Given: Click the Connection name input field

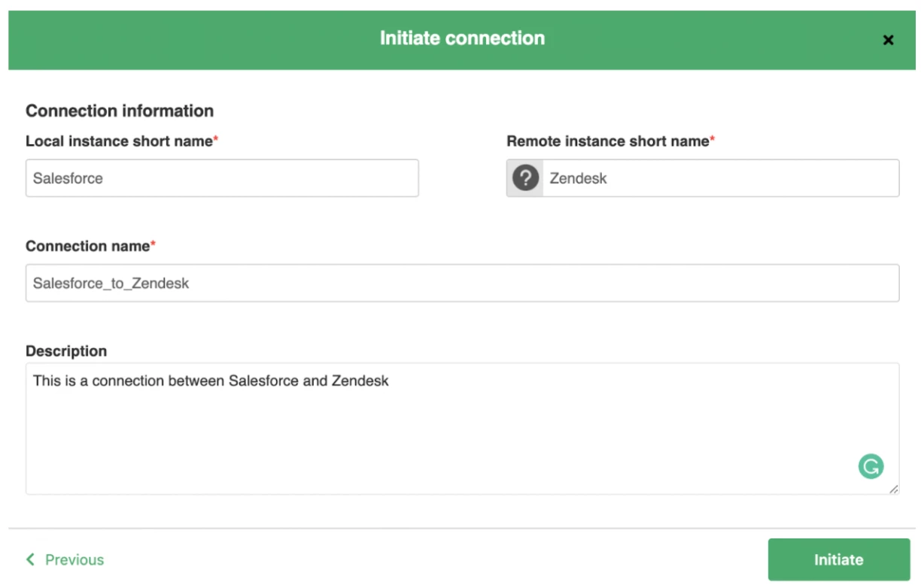Looking at the screenshot, I should pos(462,283).
